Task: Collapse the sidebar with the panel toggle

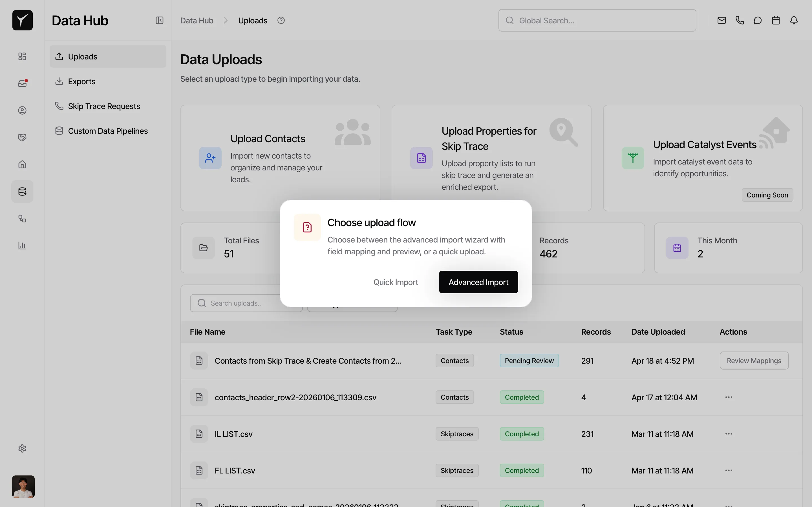Action: click(x=159, y=20)
